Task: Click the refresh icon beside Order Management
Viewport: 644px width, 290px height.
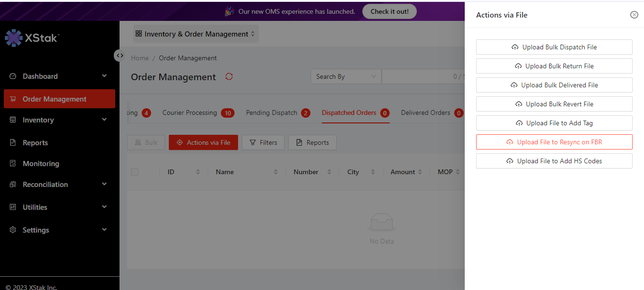Action: (229, 76)
